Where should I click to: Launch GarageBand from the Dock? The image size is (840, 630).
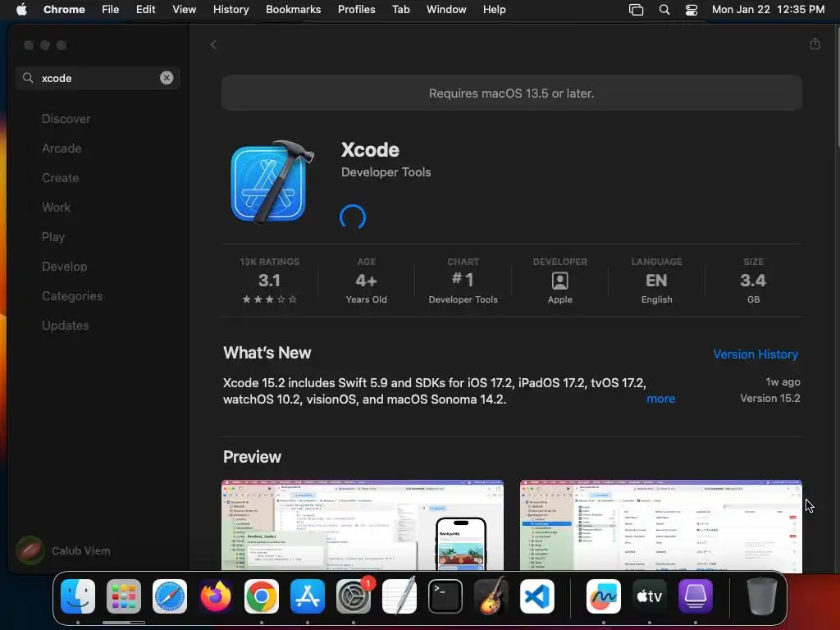pos(491,596)
